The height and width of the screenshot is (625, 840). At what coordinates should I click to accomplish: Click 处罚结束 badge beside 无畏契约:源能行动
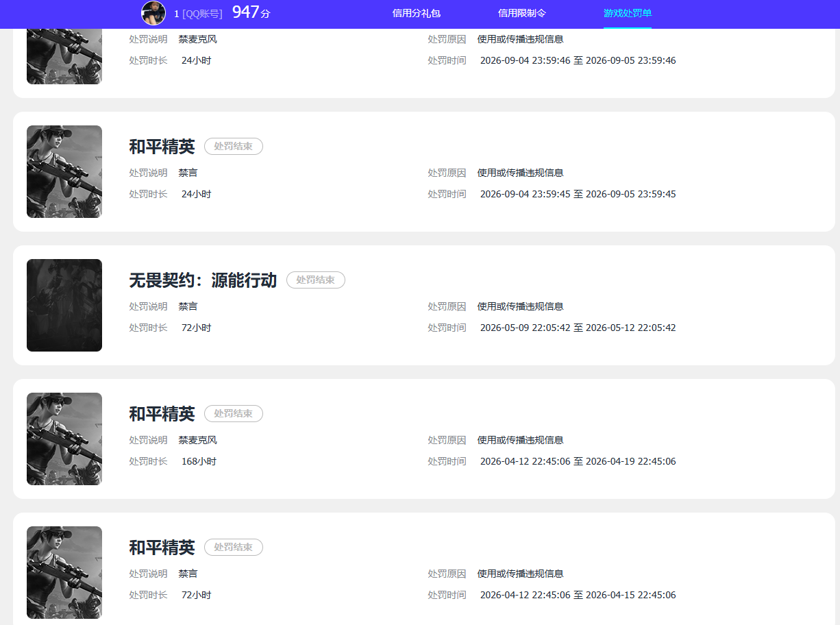pyautogui.click(x=316, y=280)
